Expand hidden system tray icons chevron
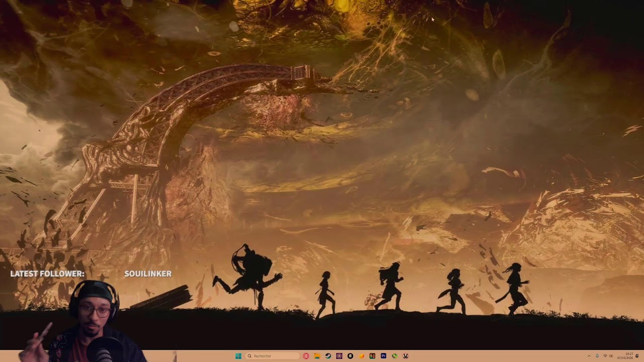Image resolution: width=644 pixels, height=362 pixels. click(x=589, y=356)
